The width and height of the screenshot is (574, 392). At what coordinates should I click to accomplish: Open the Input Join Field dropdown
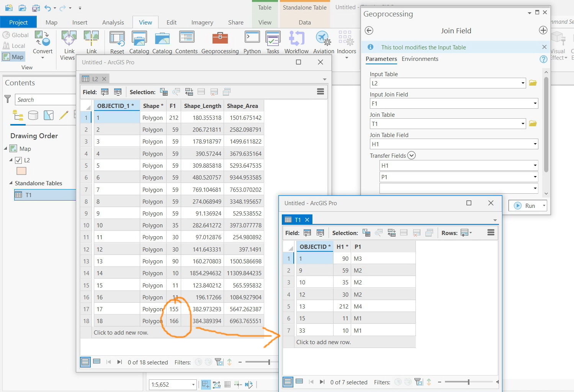pos(535,103)
